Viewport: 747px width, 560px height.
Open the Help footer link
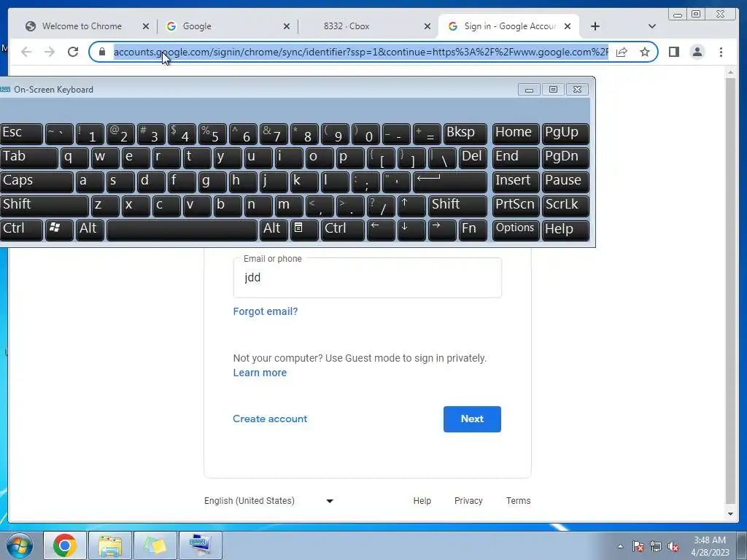[422, 501]
